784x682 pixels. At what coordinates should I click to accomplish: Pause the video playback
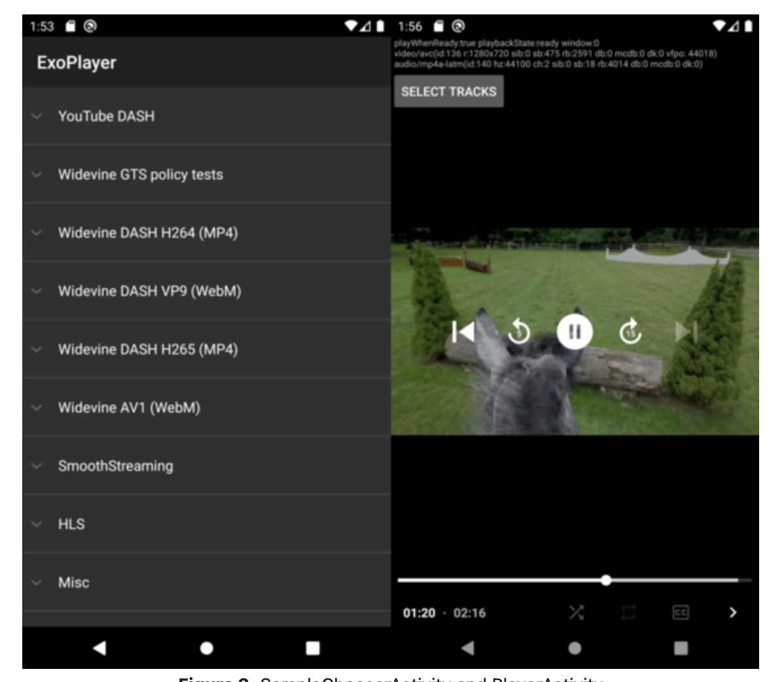[575, 331]
